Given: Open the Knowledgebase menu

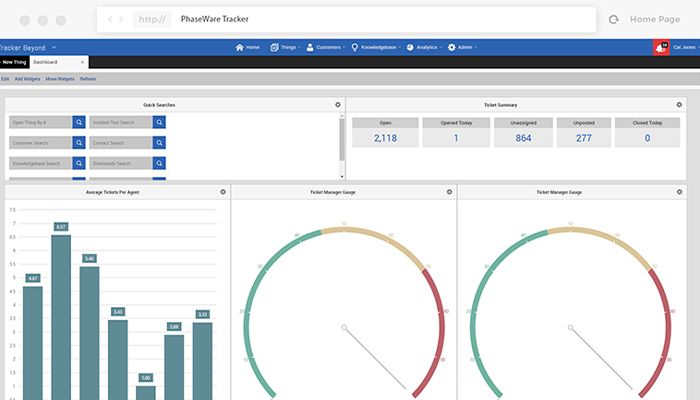Looking at the screenshot, I should [x=375, y=47].
